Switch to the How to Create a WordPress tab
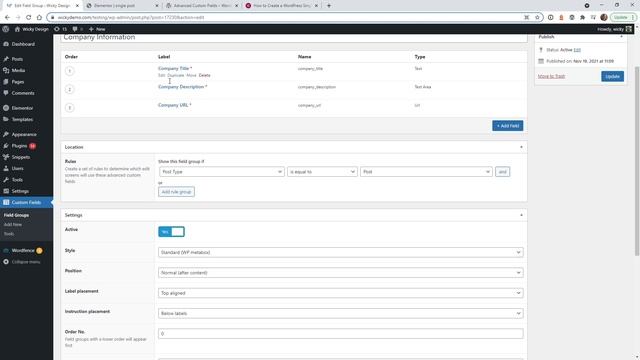This screenshot has height=360, width=640. (282, 6)
